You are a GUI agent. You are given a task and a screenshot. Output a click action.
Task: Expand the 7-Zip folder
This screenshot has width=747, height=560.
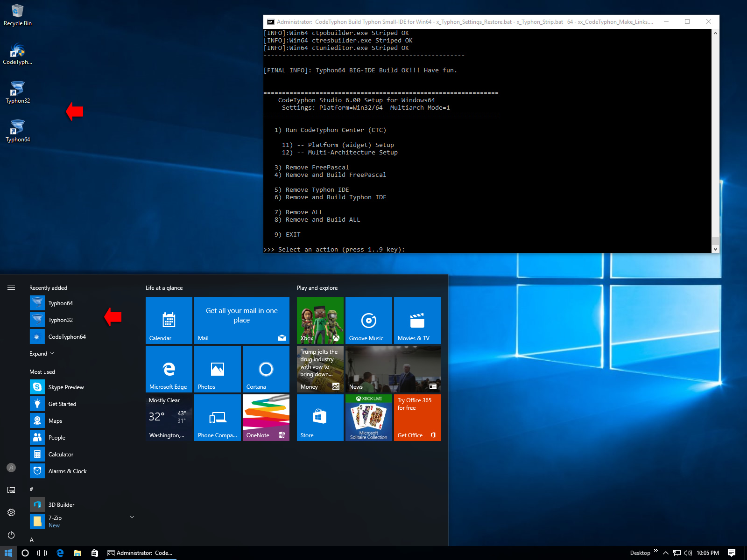pos(132,517)
